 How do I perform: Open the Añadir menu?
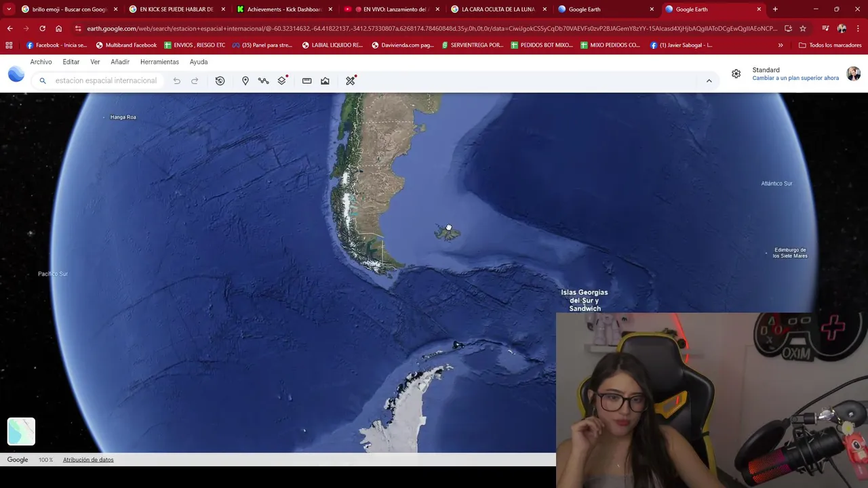click(120, 62)
